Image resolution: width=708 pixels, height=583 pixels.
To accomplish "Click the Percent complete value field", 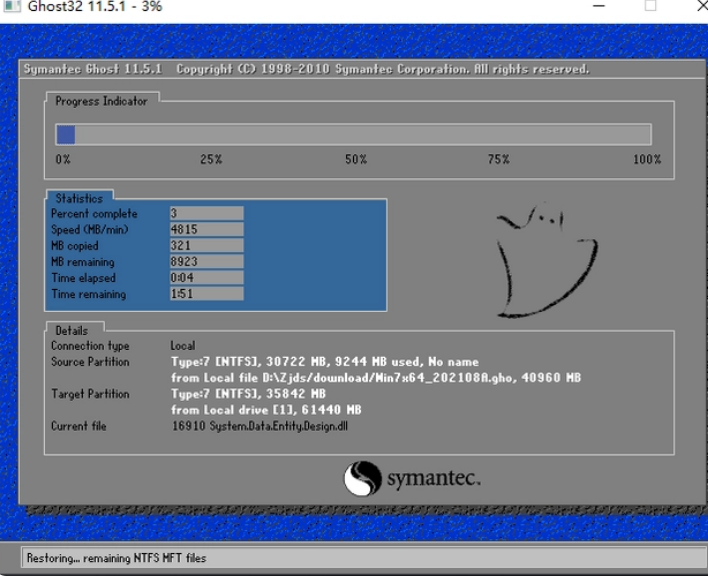I will [x=206, y=214].
